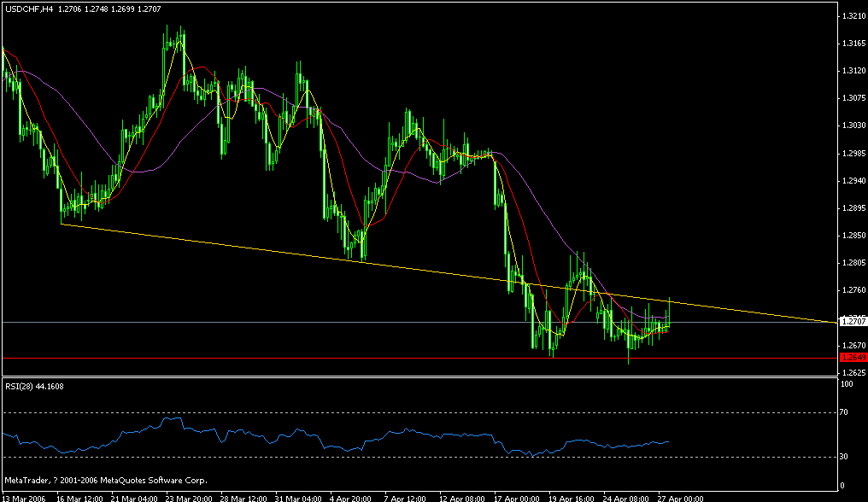This screenshot has width=868, height=502.
Task: Click the 1.3210 price at scale top
Action: [x=852, y=15]
